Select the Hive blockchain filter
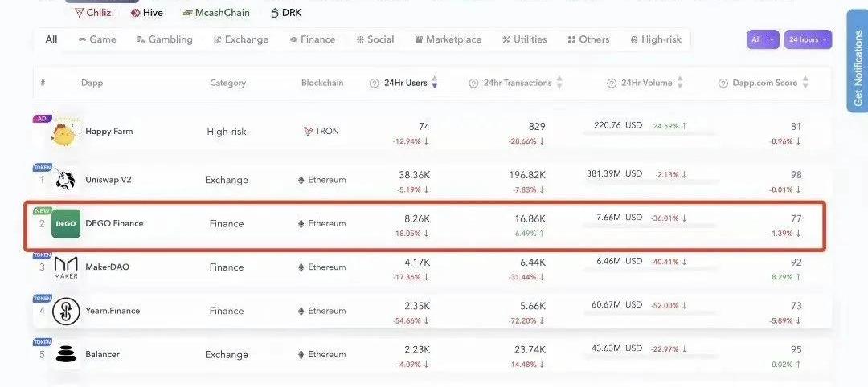 [146, 13]
